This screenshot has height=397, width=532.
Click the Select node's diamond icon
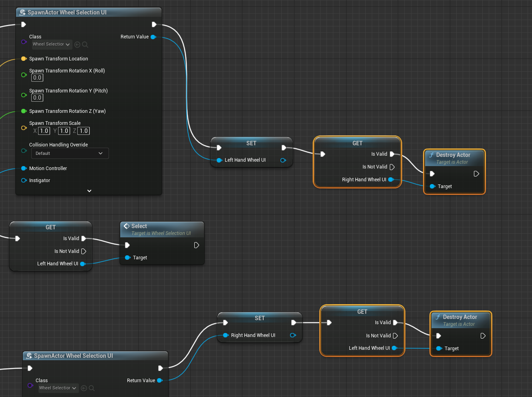(x=127, y=226)
